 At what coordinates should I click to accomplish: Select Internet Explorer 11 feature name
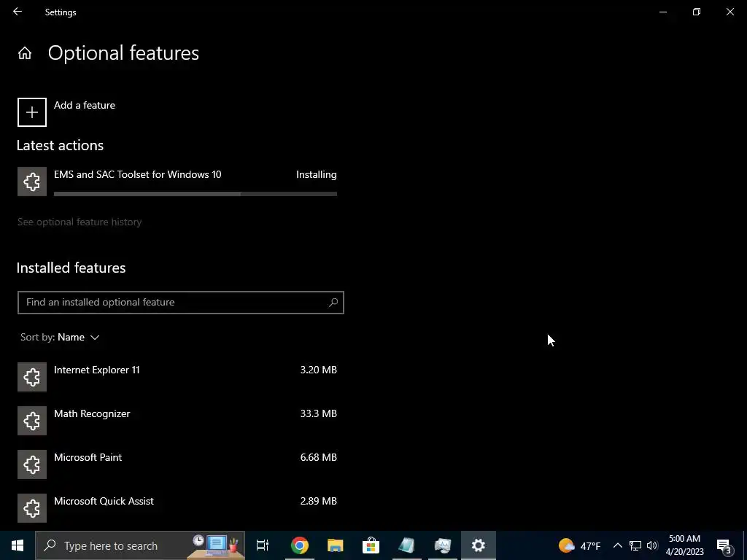point(97,370)
